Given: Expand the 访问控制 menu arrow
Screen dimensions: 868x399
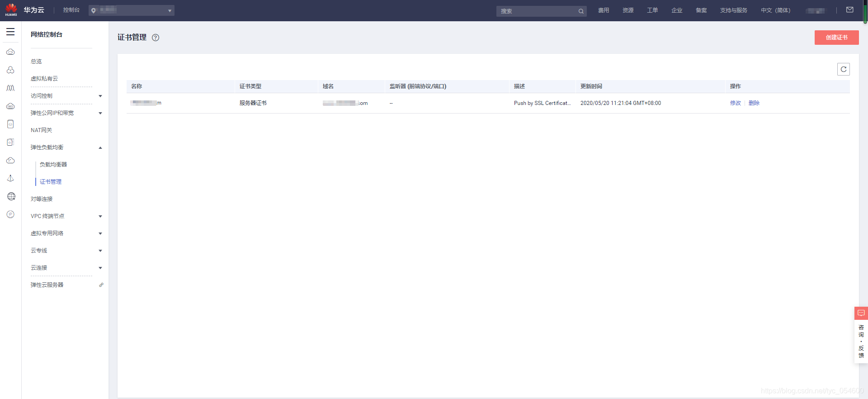Looking at the screenshot, I should pos(100,96).
